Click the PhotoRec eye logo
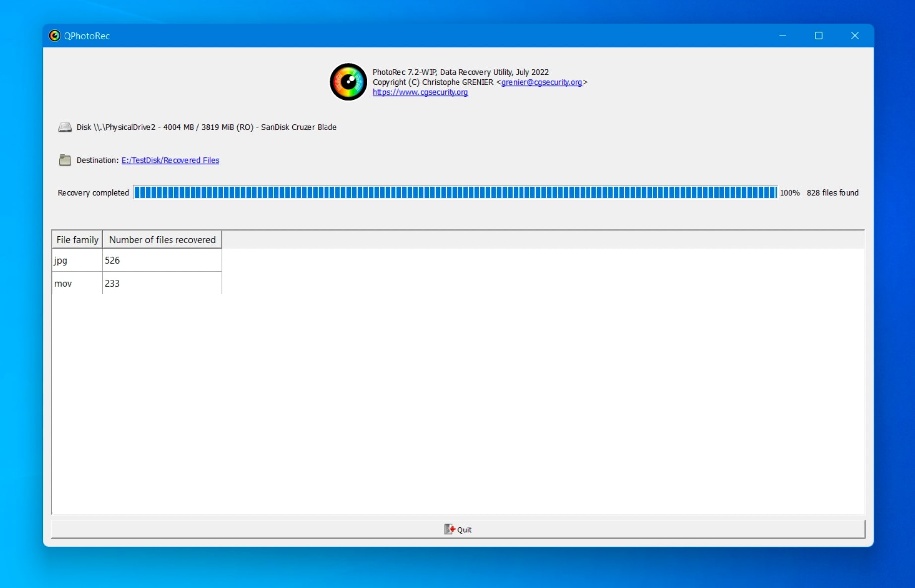Image resolution: width=915 pixels, height=588 pixels. pyautogui.click(x=348, y=82)
